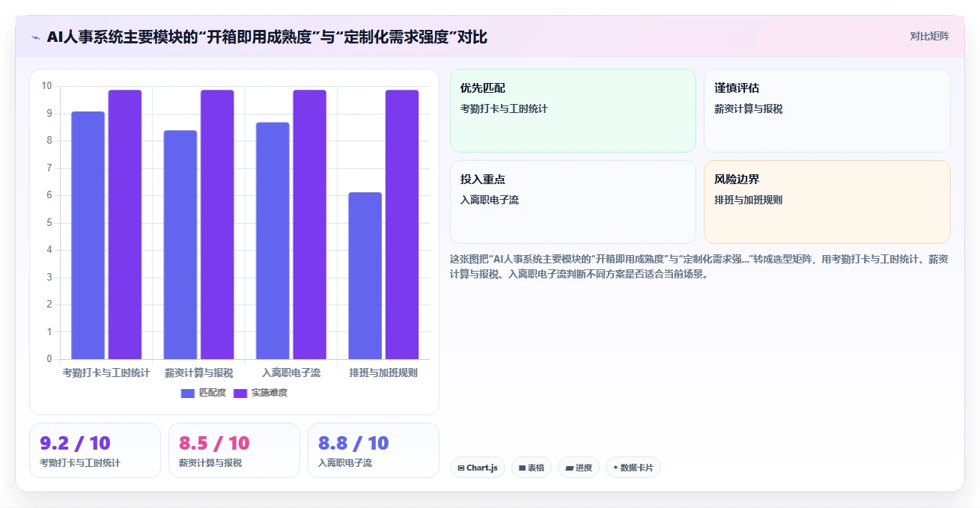Click the Chart.js tag chip
The width and height of the screenshot is (980, 508).
click(x=478, y=468)
